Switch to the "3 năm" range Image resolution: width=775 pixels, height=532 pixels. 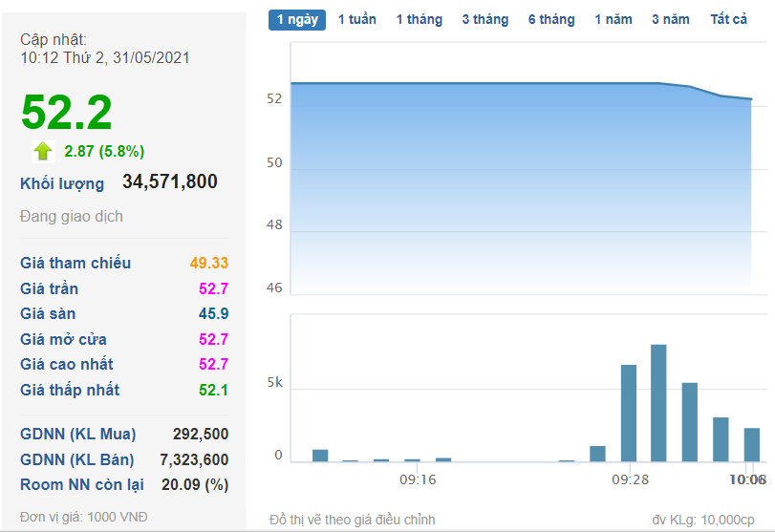671,19
